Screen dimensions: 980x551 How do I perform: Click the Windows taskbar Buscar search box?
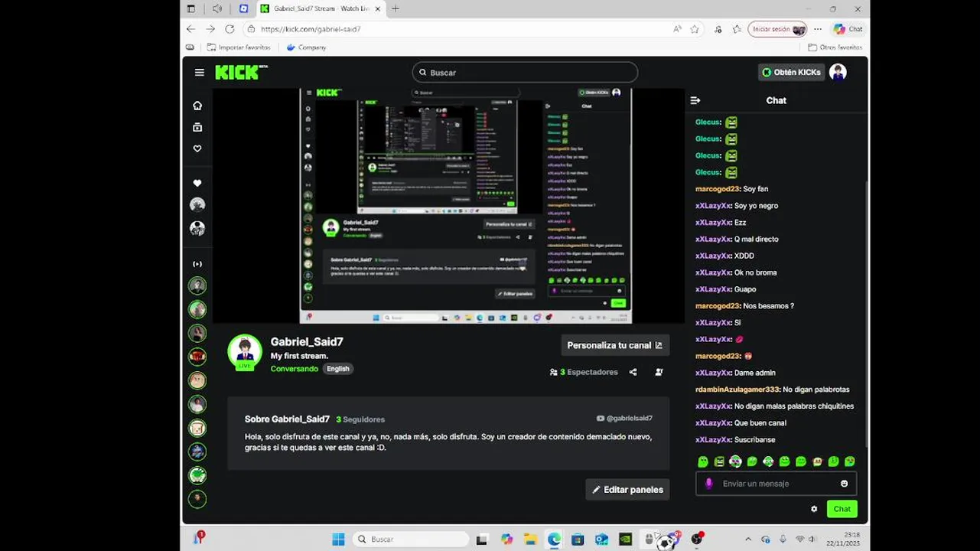412,539
